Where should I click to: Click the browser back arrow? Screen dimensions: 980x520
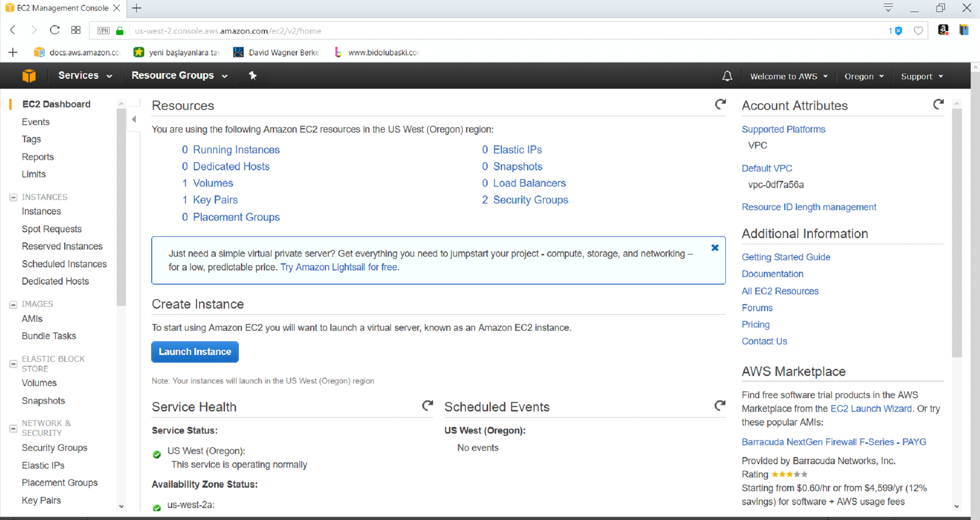pos(13,30)
